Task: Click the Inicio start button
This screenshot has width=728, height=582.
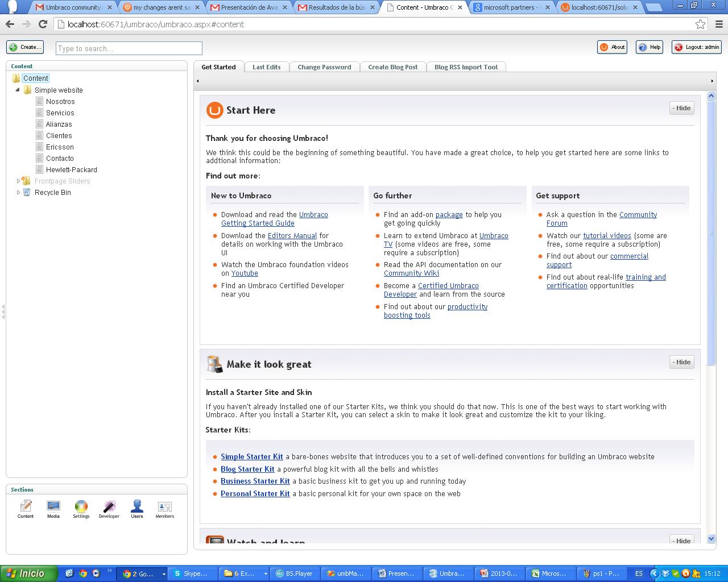Action: 29,573
